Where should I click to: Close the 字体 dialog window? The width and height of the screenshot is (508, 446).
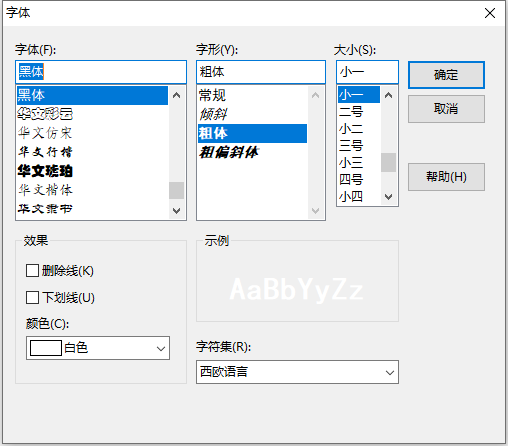click(x=490, y=13)
